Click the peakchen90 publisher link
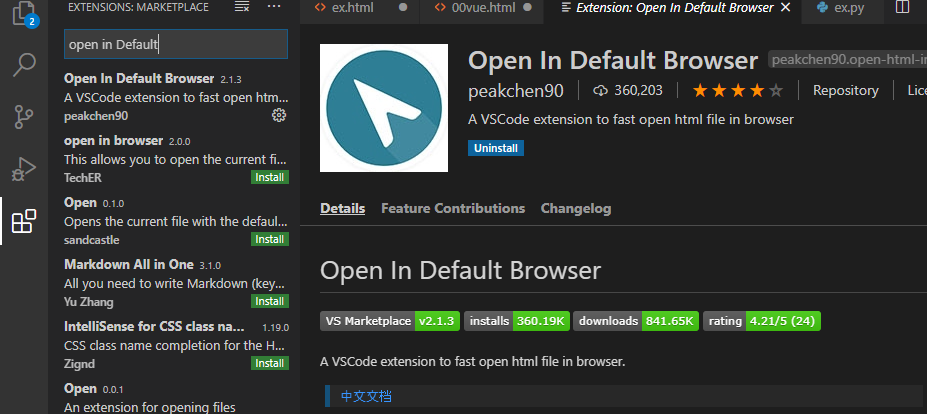This screenshot has width=927, height=414. pos(516,91)
